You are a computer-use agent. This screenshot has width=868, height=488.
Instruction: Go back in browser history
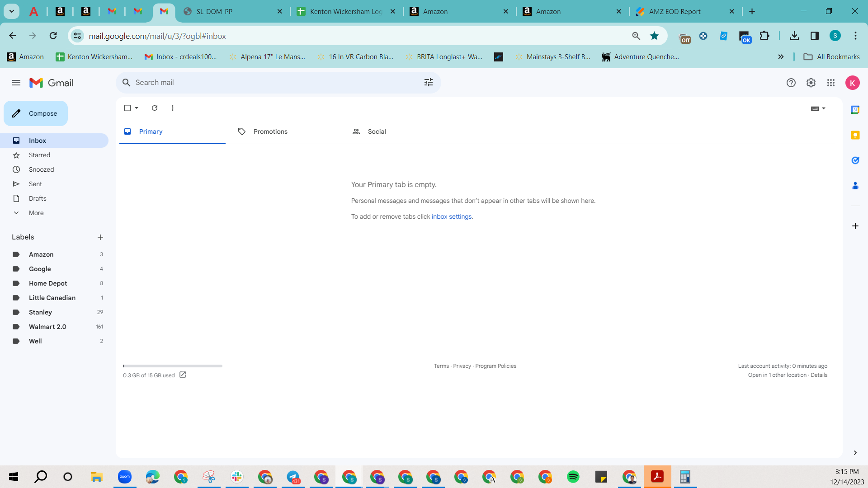pos(13,36)
